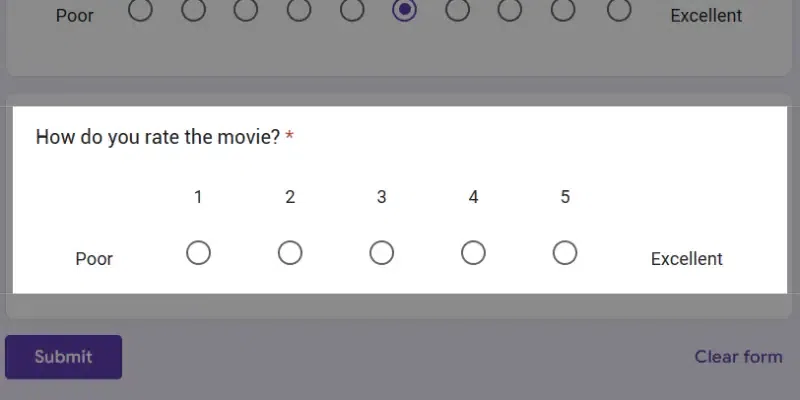800x400 pixels.
Task: Select the first radio in the top scale
Action: click(141, 10)
